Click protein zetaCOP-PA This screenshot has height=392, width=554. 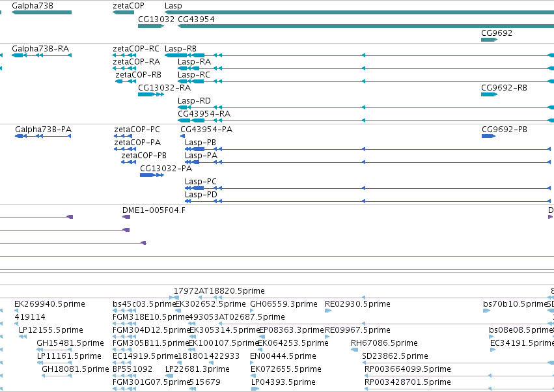(125, 149)
